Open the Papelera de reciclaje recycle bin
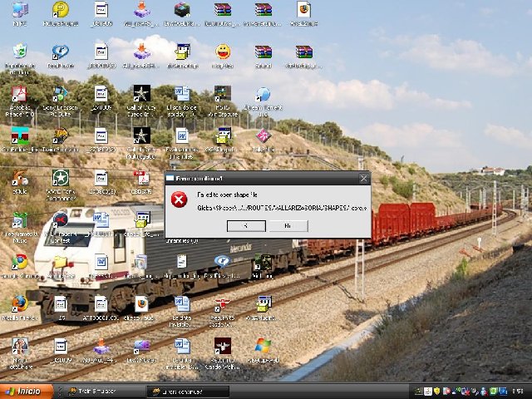The height and width of the screenshot is (399, 532). [x=19, y=53]
